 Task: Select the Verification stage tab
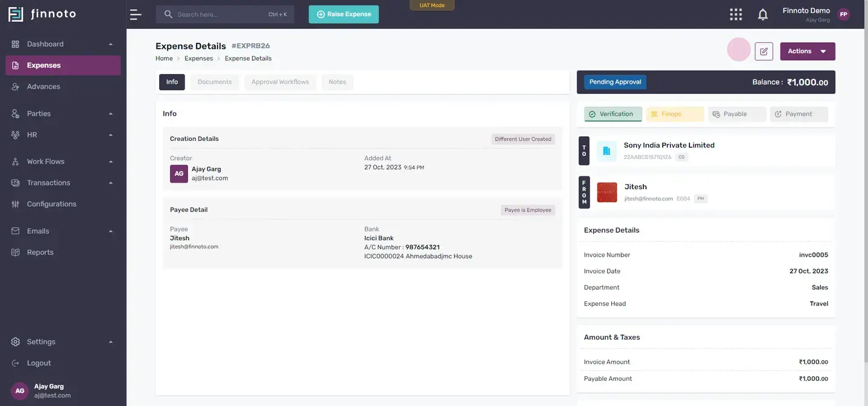coord(613,114)
